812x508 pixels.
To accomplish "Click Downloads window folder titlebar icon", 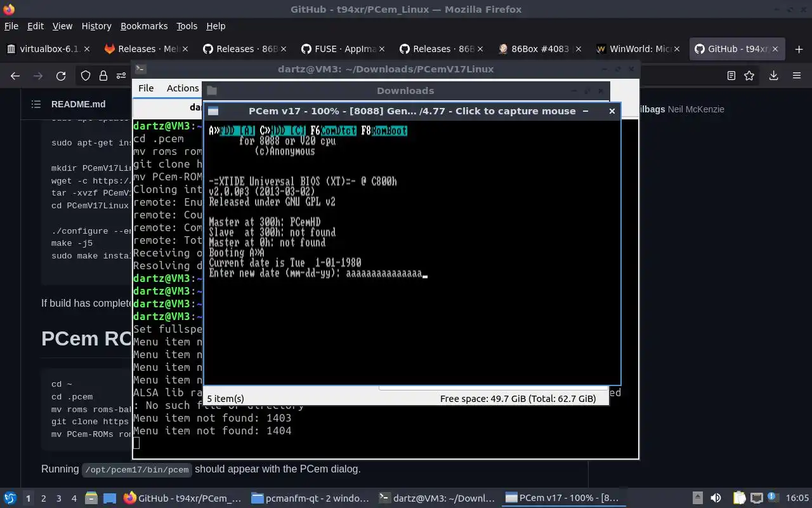I will pos(212,91).
